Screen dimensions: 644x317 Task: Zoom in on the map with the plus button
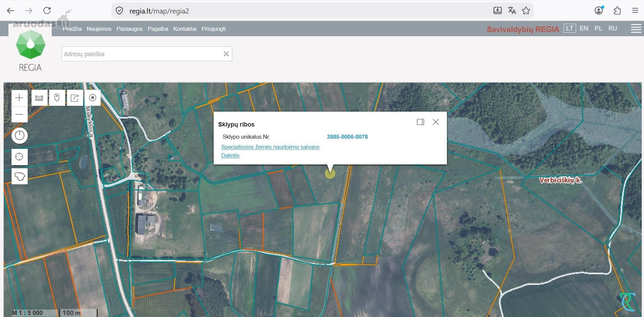click(19, 98)
